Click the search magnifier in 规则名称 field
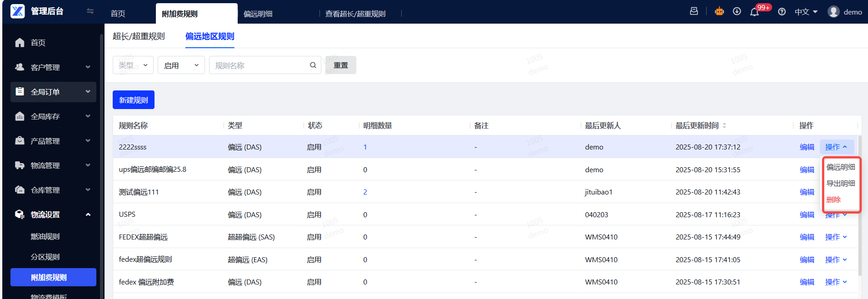The height and width of the screenshot is (299, 868). click(x=313, y=65)
